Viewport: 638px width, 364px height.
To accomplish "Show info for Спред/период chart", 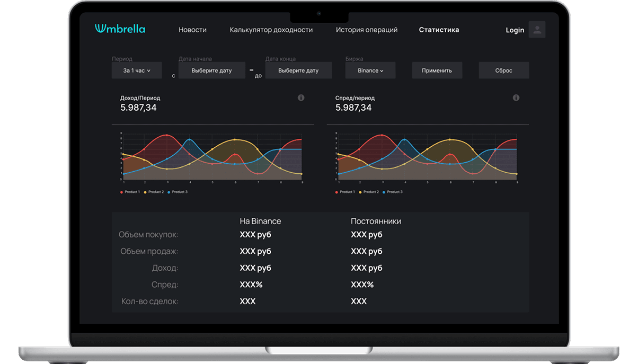I will point(516,98).
